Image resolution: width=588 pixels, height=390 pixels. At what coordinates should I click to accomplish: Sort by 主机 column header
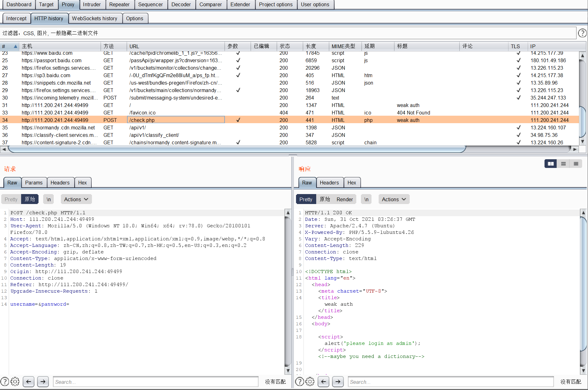(60, 46)
